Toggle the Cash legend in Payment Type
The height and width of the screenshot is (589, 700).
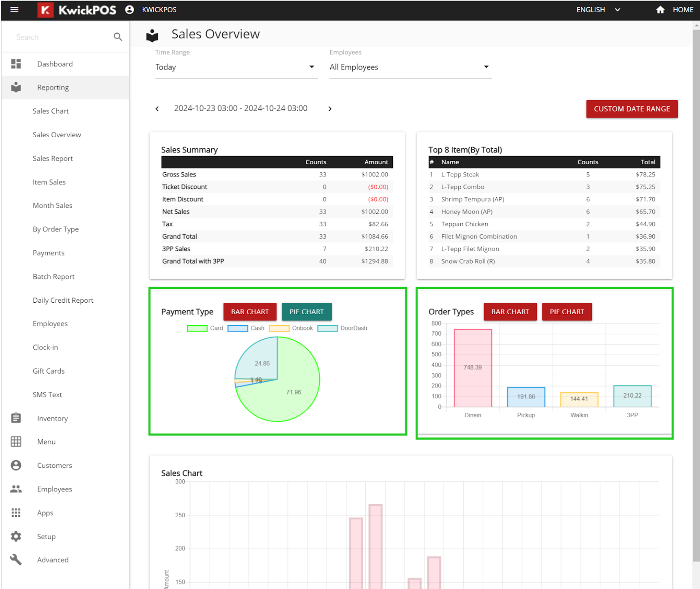point(246,328)
